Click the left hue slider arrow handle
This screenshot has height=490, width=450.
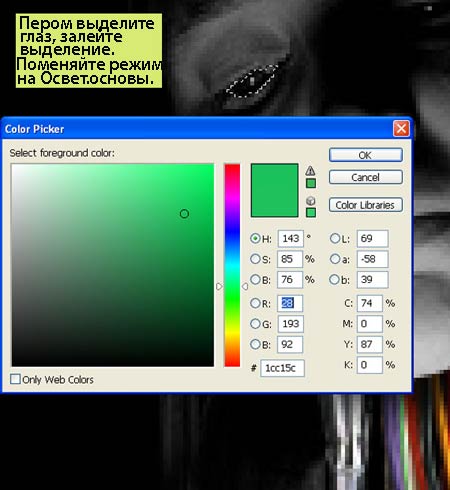(219, 286)
